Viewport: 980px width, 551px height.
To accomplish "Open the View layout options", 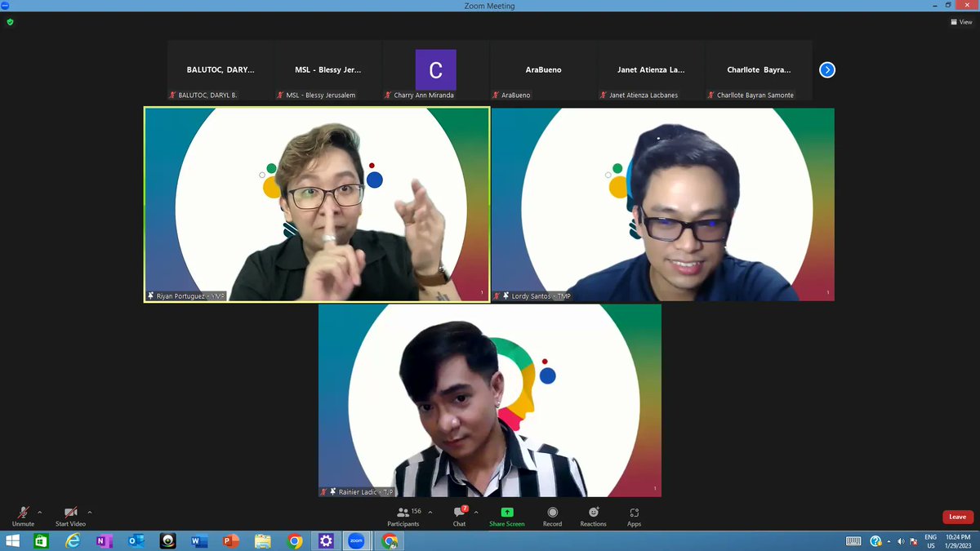I will click(960, 22).
